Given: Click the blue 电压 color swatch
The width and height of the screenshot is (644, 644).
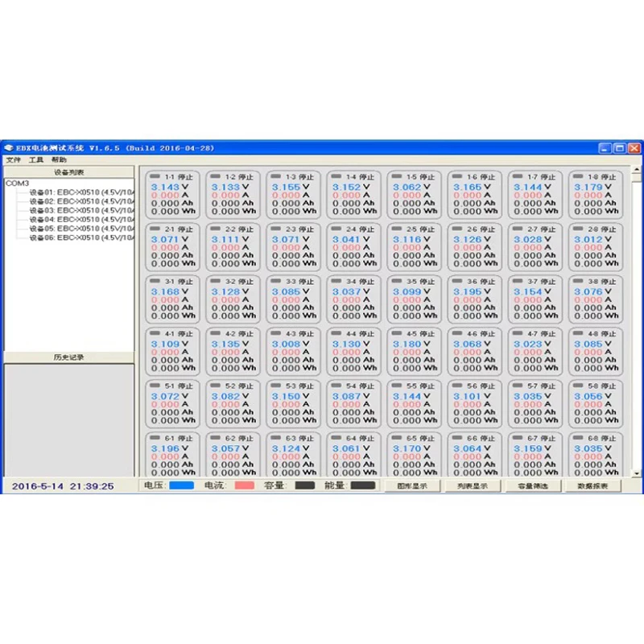Looking at the screenshot, I should 182,485.
